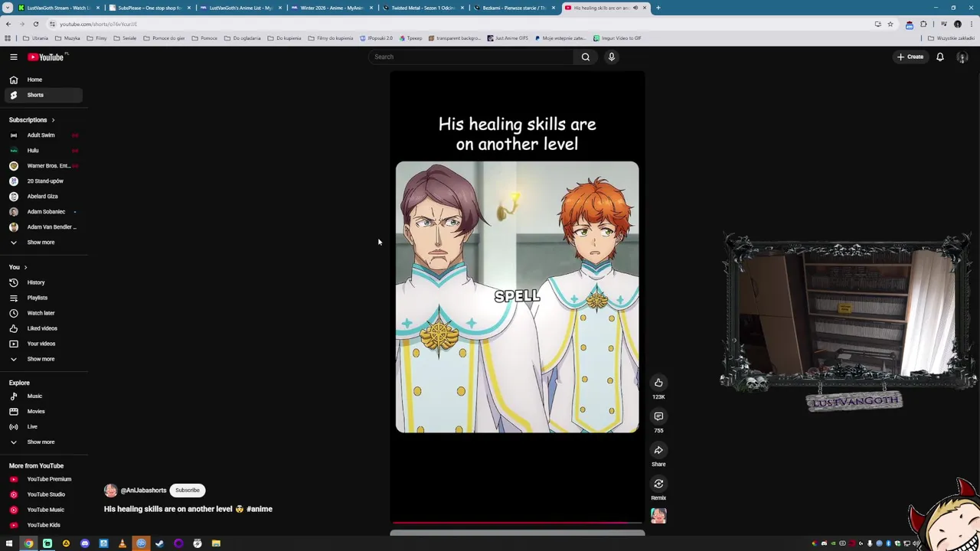The width and height of the screenshot is (980, 551).
Task: Open Music under Explore
Action: 43,396
